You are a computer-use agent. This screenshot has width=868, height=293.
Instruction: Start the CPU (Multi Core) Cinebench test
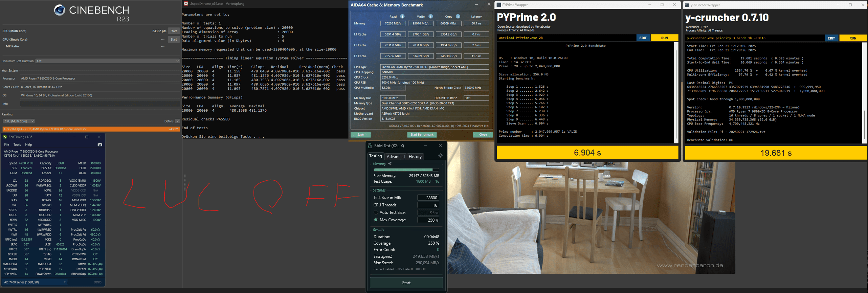(174, 31)
